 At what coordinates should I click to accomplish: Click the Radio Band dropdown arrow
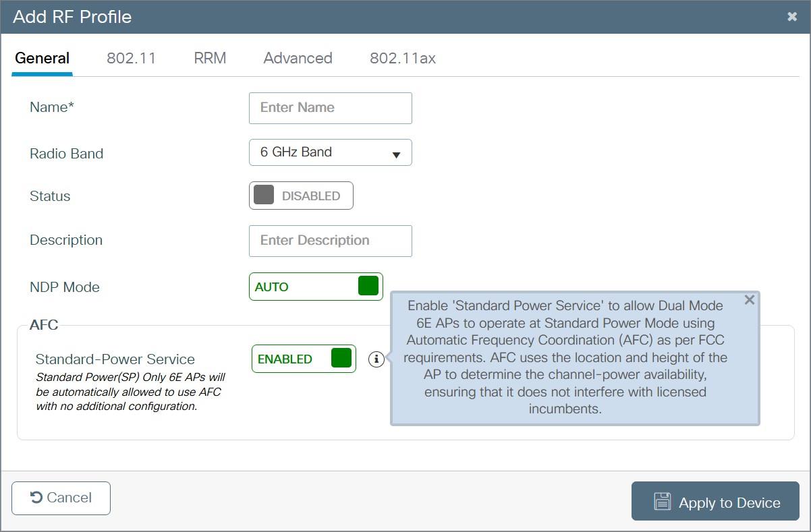[x=397, y=154]
